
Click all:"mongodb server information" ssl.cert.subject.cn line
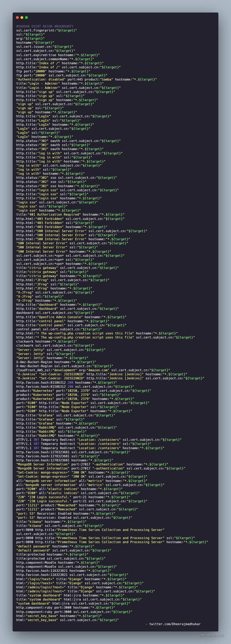[90, 485]
